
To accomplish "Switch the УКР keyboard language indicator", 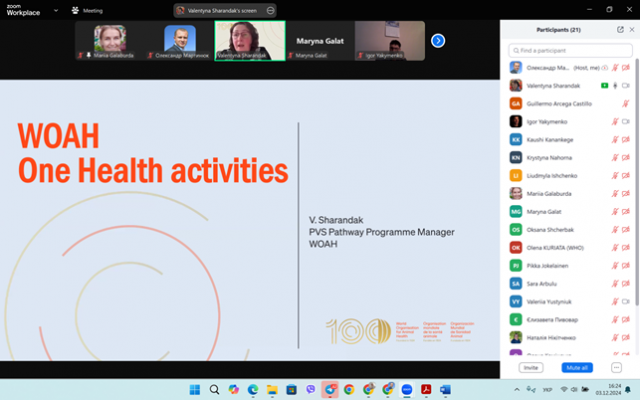I will 547,390.
